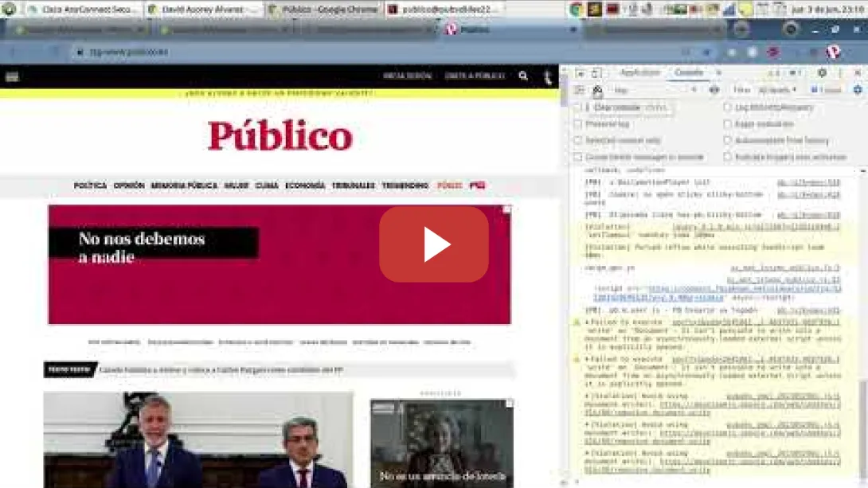Open the MUJER section
This screenshot has width=868, height=488.
pyautogui.click(x=237, y=185)
